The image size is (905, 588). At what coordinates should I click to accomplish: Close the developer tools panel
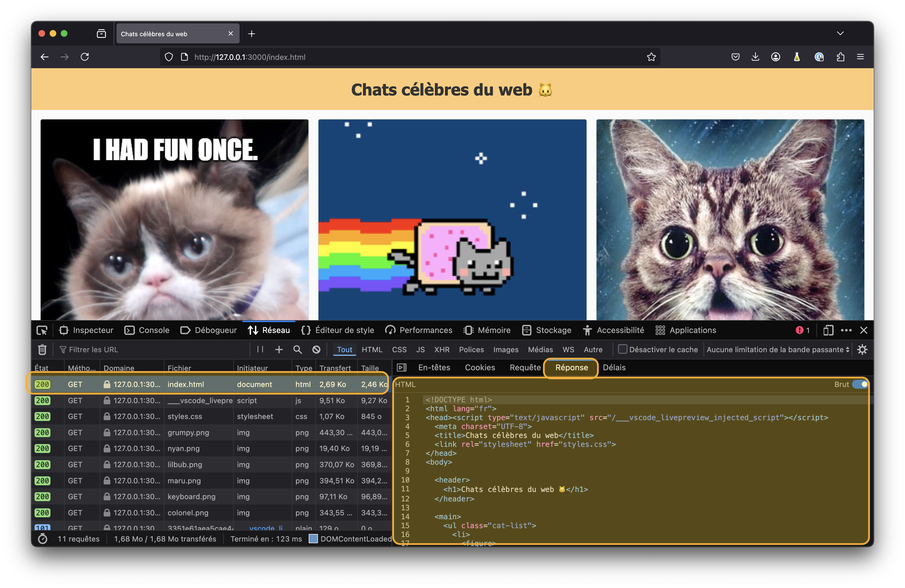pos(863,330)
